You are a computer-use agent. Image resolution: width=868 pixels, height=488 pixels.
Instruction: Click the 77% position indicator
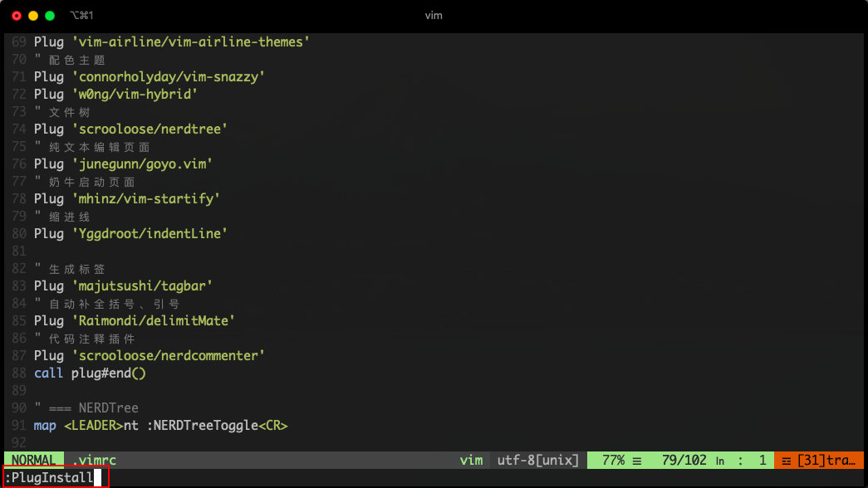click(613, 461)
